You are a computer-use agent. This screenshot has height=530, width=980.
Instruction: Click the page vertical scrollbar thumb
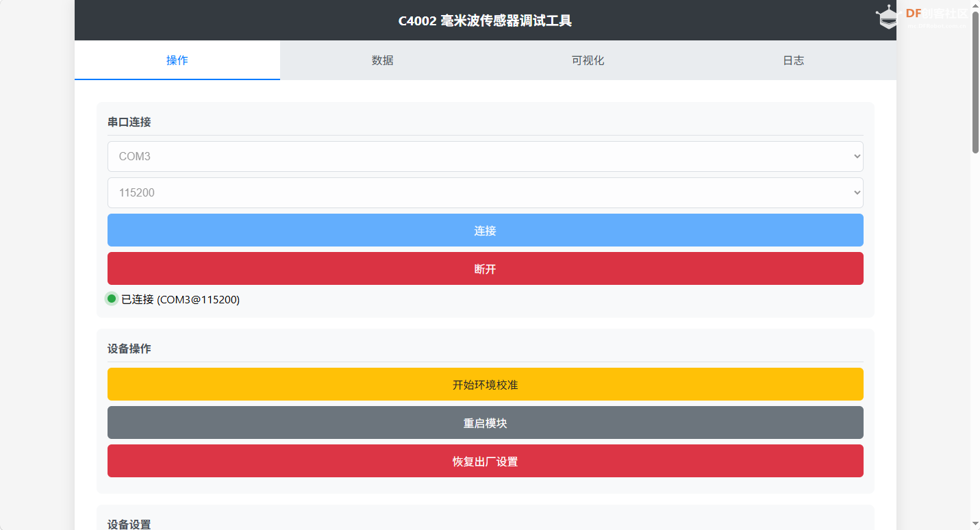point(975,82)
